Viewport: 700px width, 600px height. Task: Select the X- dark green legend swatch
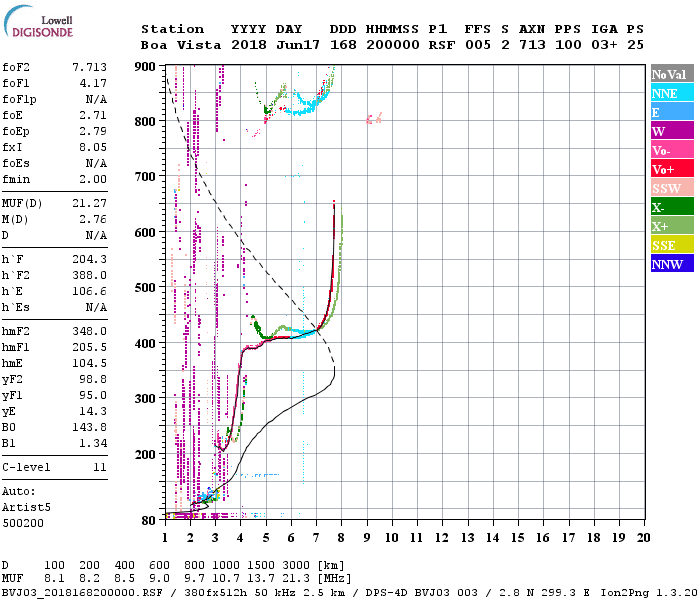click(672, 207)
